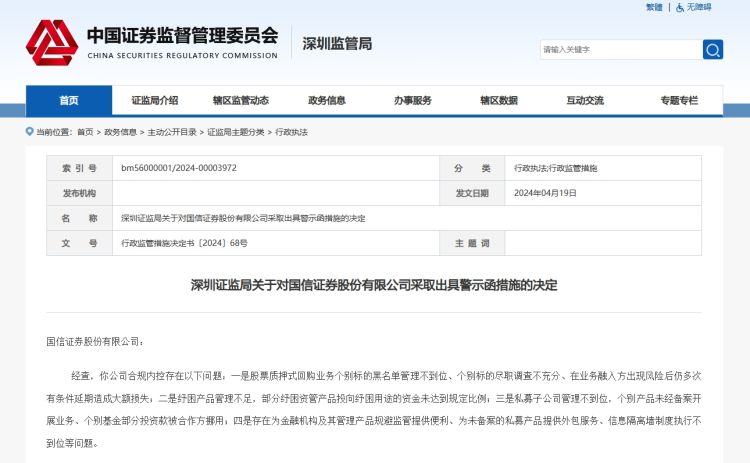Click the location pin icon before 当前位置
This screenshot has width=750, height=463.
click(30, 132)
